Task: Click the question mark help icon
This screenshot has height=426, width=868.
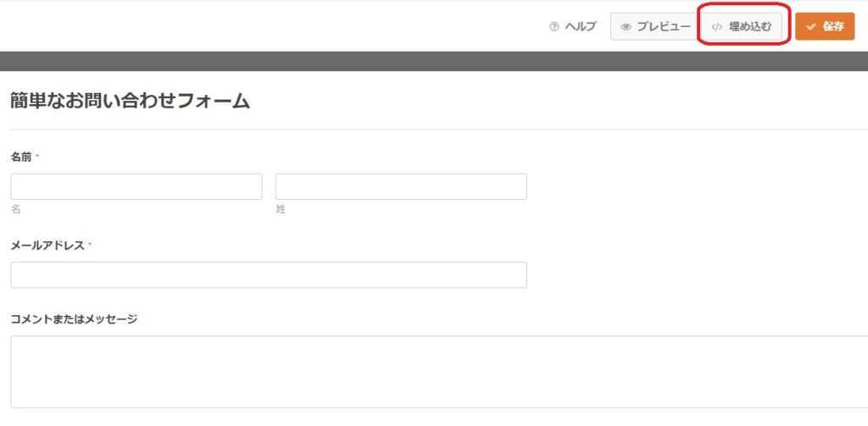Action: coord(554,27)
